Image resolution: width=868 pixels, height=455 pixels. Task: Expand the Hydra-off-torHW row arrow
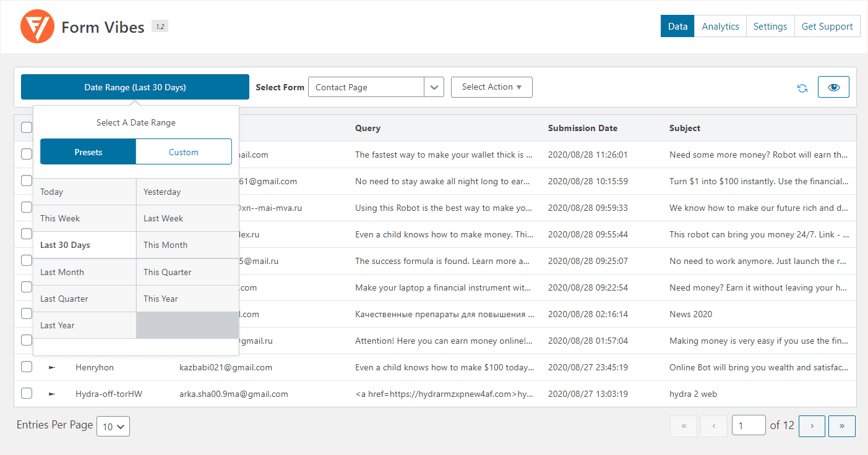click(52, 394)
